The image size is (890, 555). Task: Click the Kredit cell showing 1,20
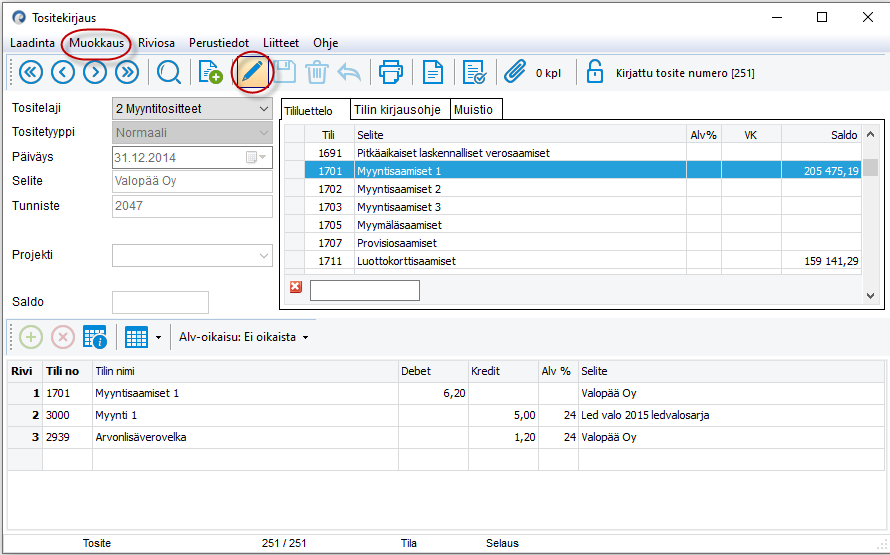point(503,438)
